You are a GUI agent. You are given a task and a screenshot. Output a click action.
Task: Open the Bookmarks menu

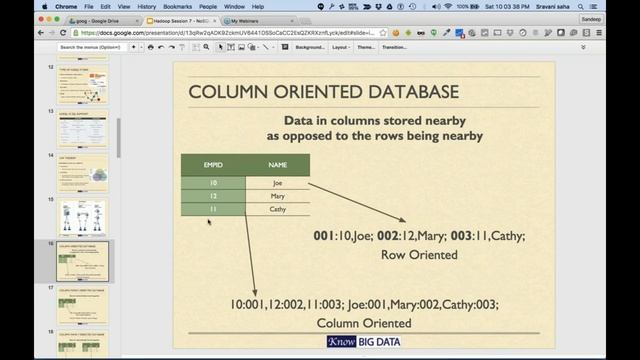pyautogui.click(x=178, y=7)
